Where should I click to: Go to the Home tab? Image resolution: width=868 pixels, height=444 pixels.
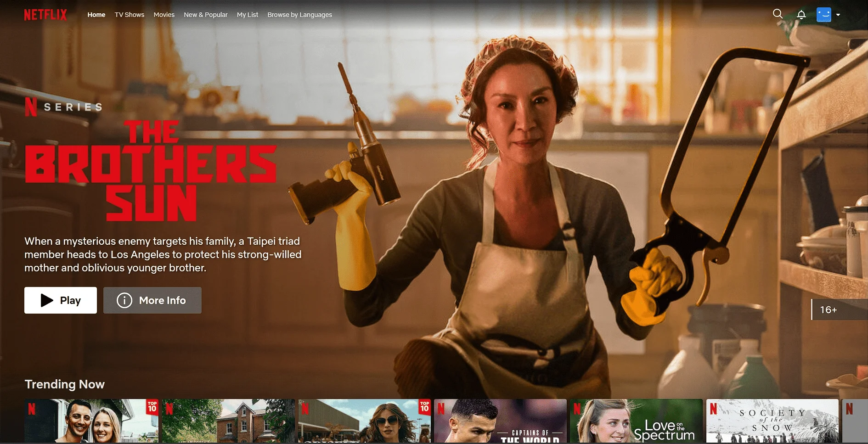pyautogui.click(x=96, y=15)
